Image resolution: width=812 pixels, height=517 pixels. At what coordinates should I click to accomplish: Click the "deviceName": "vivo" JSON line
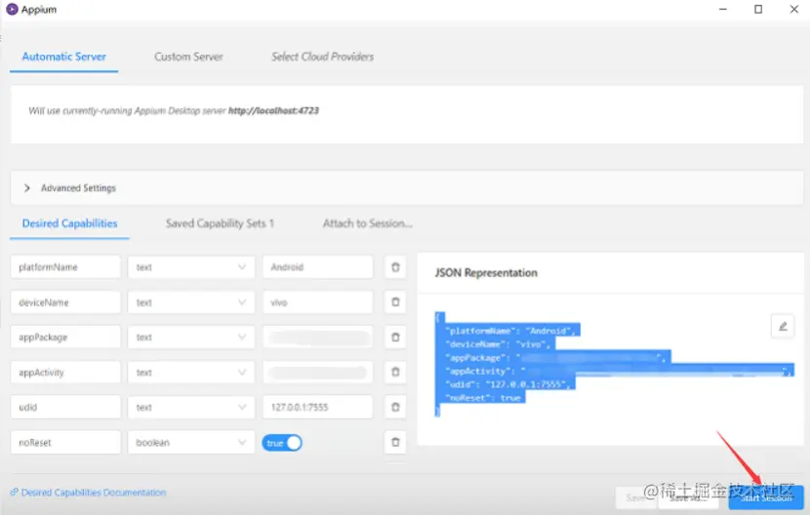point(499,344)
